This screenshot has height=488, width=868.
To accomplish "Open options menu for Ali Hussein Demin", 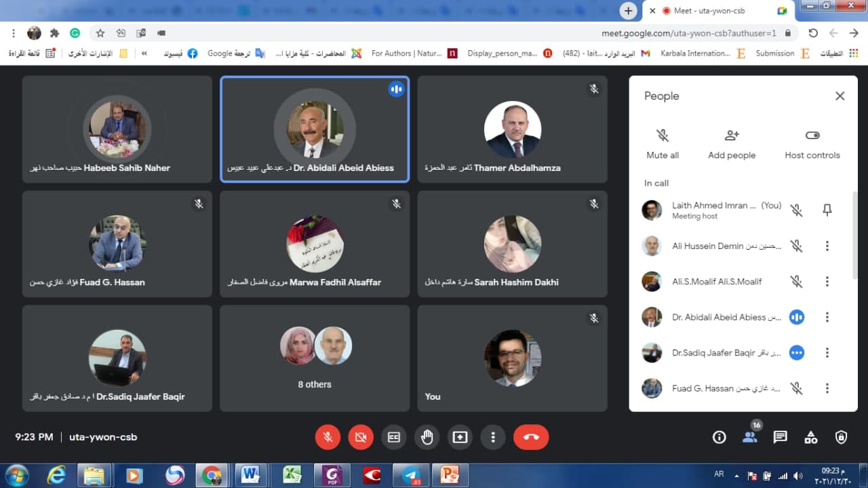I will tap(827, 246).
